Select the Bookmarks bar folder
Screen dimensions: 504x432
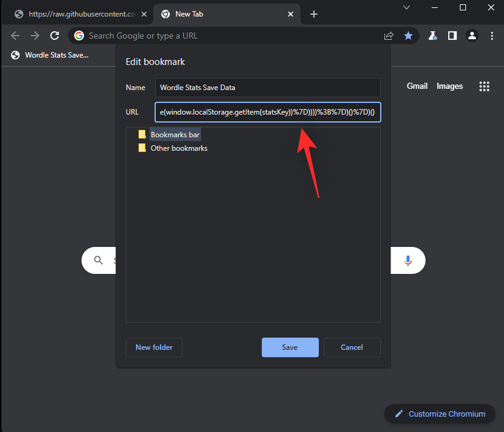[x=175, y=134]
